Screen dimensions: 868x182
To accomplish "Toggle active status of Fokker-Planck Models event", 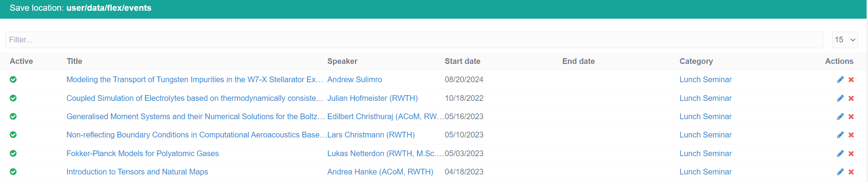I will click(13, 153).
